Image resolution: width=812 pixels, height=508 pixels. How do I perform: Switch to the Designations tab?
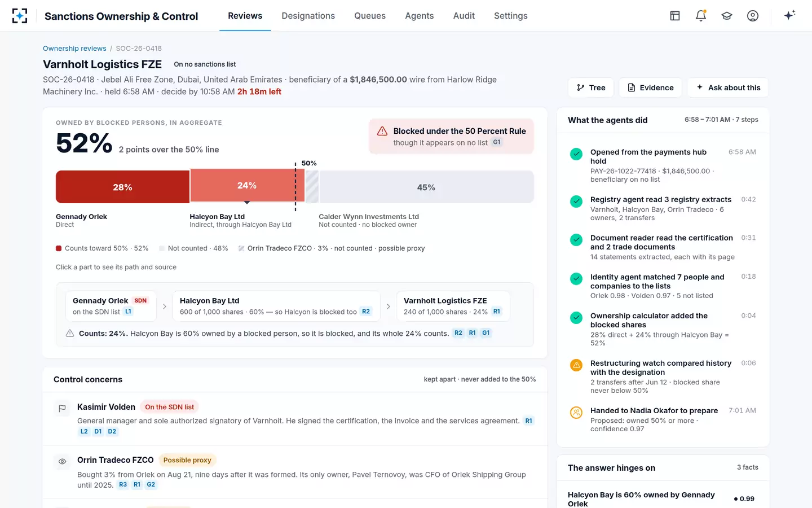308,16
